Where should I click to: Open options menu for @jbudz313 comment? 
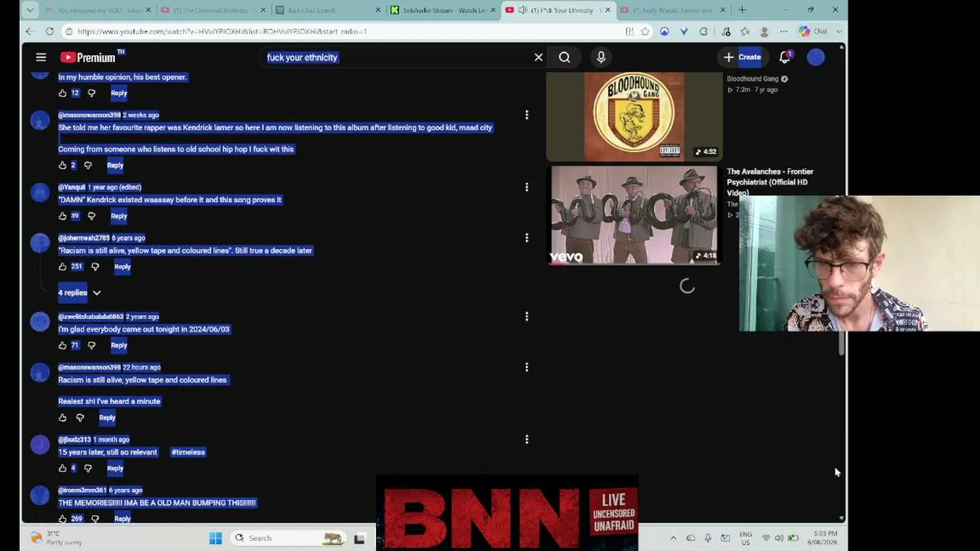tap(527, 439)
